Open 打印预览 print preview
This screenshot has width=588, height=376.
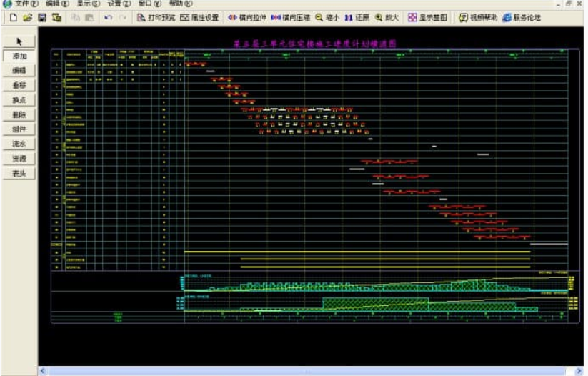[x=155, y=17]
